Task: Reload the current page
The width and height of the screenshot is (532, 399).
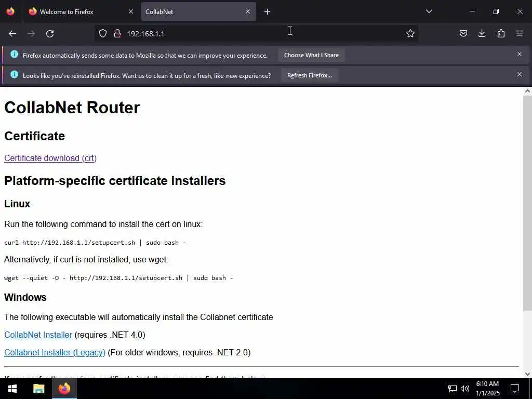Action: click(50, 34)
